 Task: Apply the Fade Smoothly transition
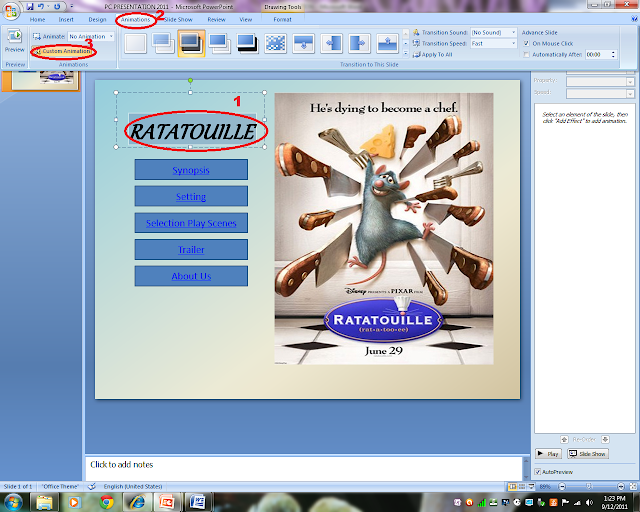(x=163, y=43)
